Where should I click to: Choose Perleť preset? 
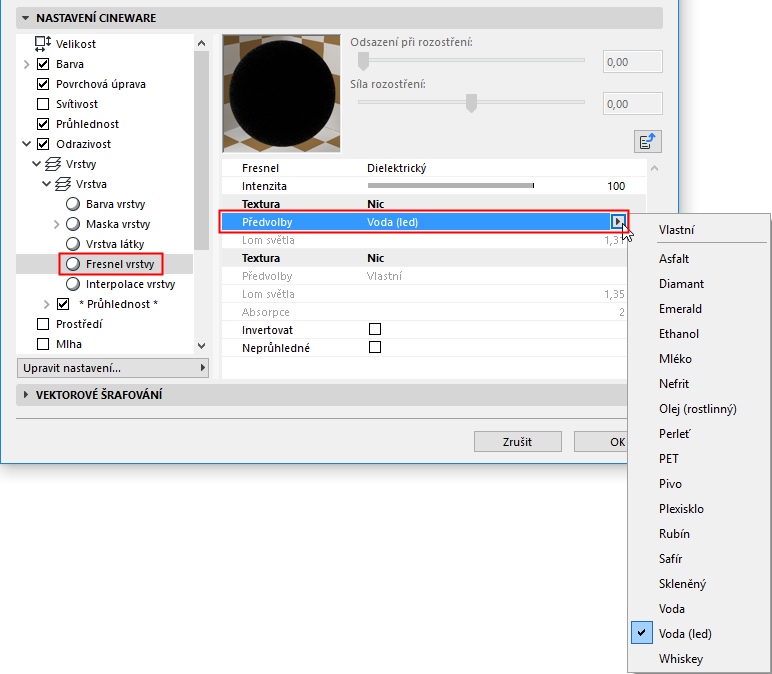click(x=699, y=434)
